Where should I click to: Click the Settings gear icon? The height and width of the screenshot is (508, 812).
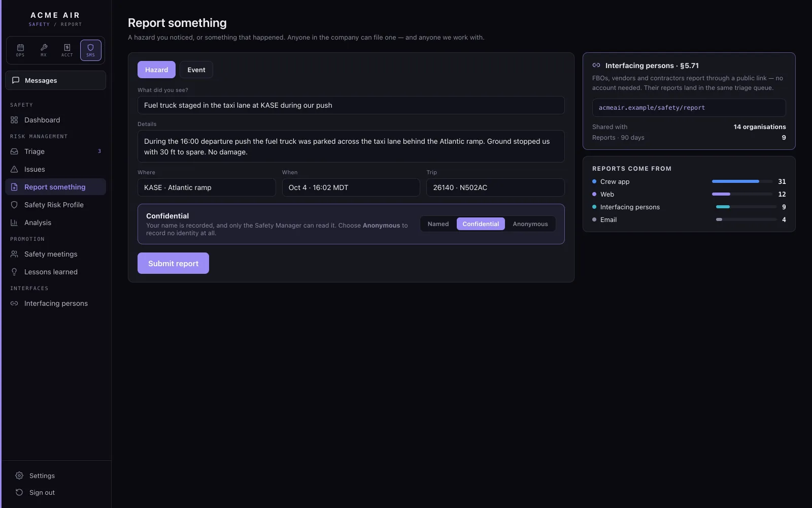[x=19, y=475]
